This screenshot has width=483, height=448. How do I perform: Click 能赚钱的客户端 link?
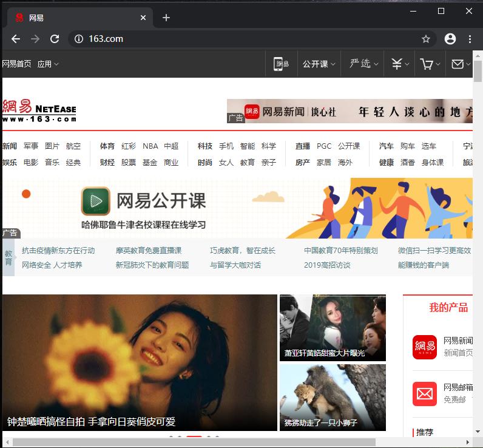[x=424, y=265]
